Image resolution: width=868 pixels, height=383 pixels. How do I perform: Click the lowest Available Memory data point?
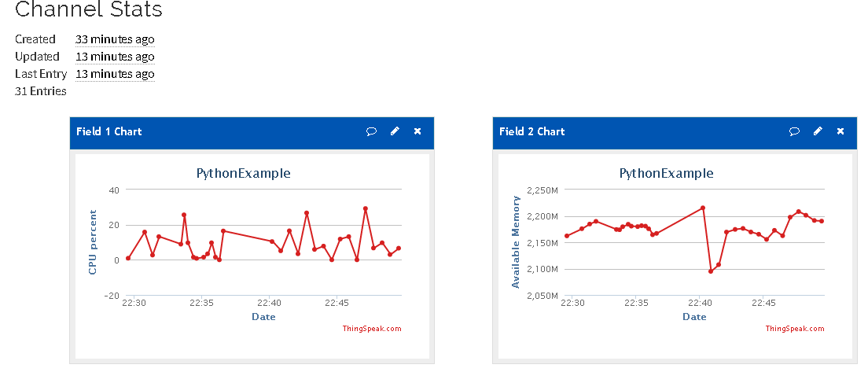[711, 271]
